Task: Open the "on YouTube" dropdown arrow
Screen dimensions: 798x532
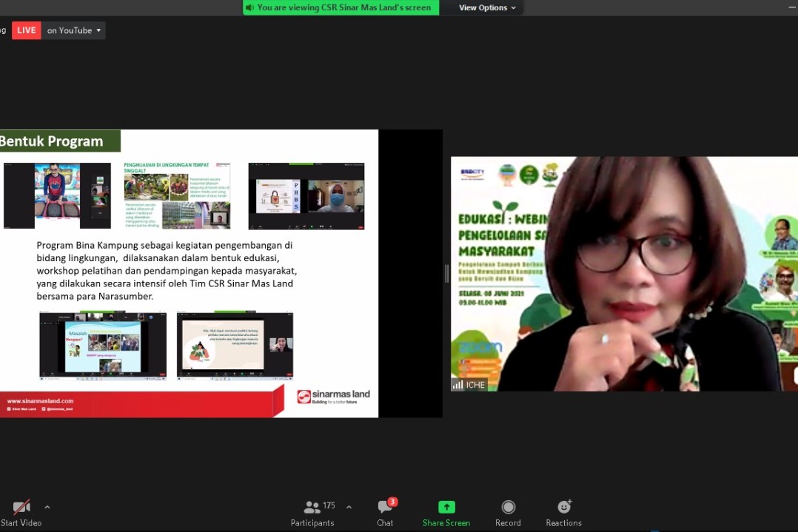Action: (x=100, y=30)
